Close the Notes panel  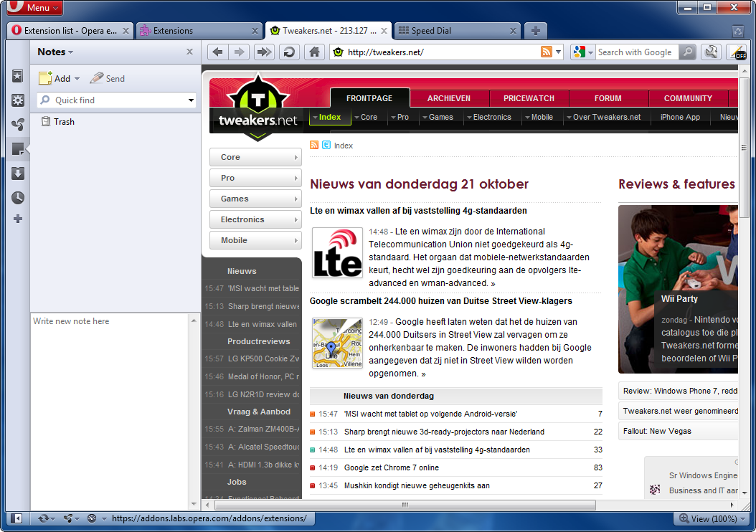(189, 52)
